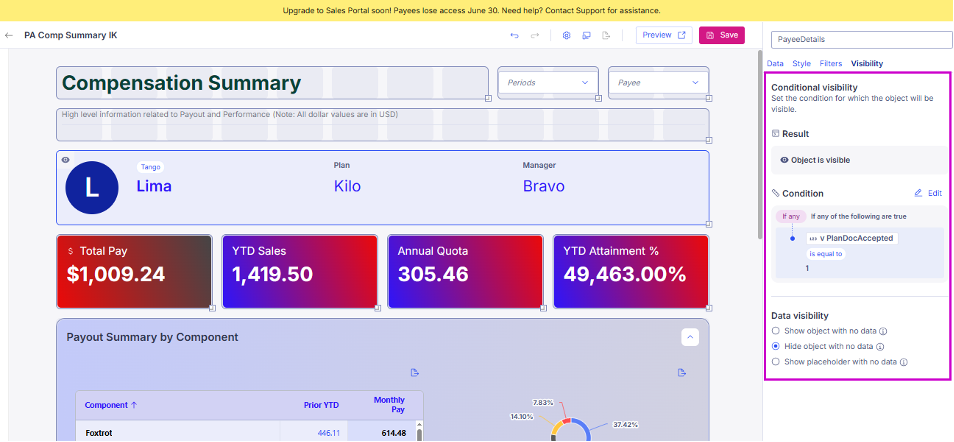Click the Foxtrot row label
Viewport: 954px width, 442px height.
99,433
